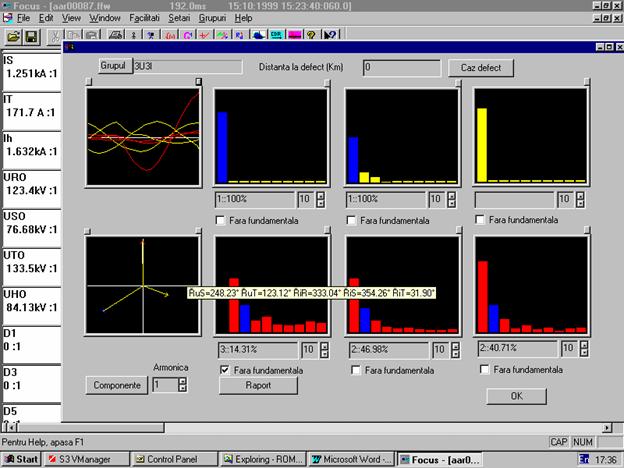This screenshot has height=468, width=624.
Task: Click the save diskette toolbar icon
Action: [31, 37]
